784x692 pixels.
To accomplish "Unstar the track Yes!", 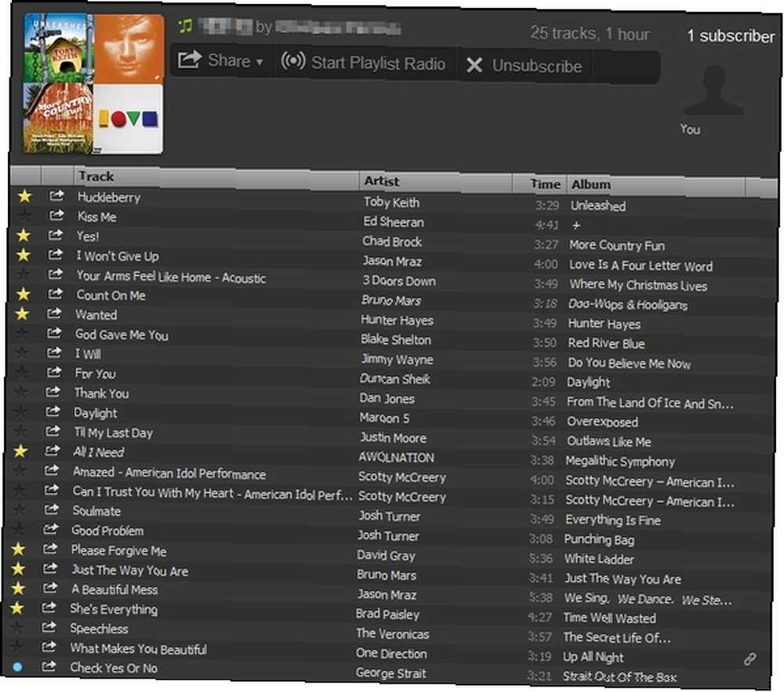I will (x=24, y=235).
